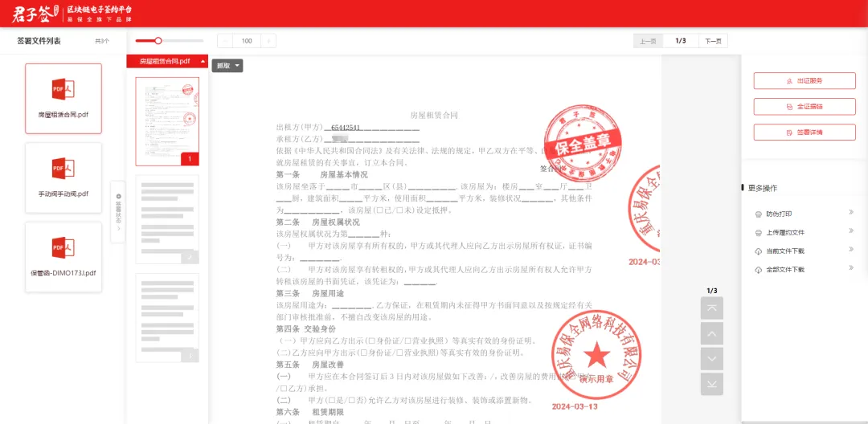Open the 保管函-DIMO173J.pdf file card
Screen dimensions: 868x424
click(x=63, y=257)
